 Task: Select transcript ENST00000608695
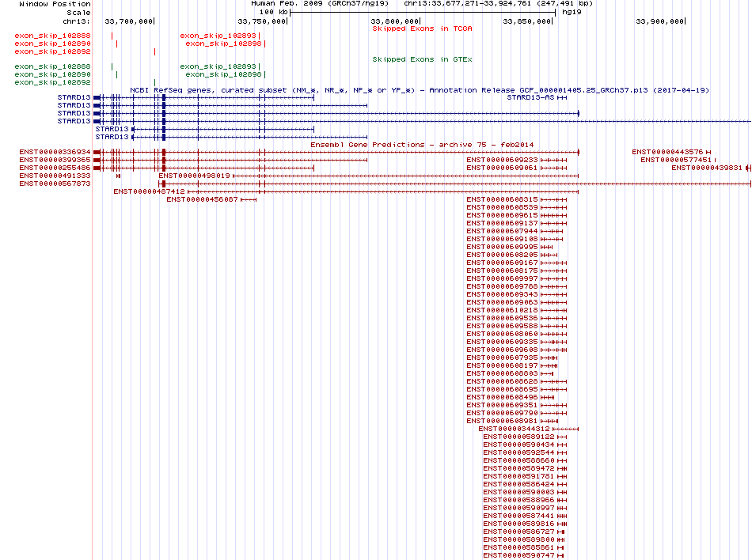[x=502, y=389]
